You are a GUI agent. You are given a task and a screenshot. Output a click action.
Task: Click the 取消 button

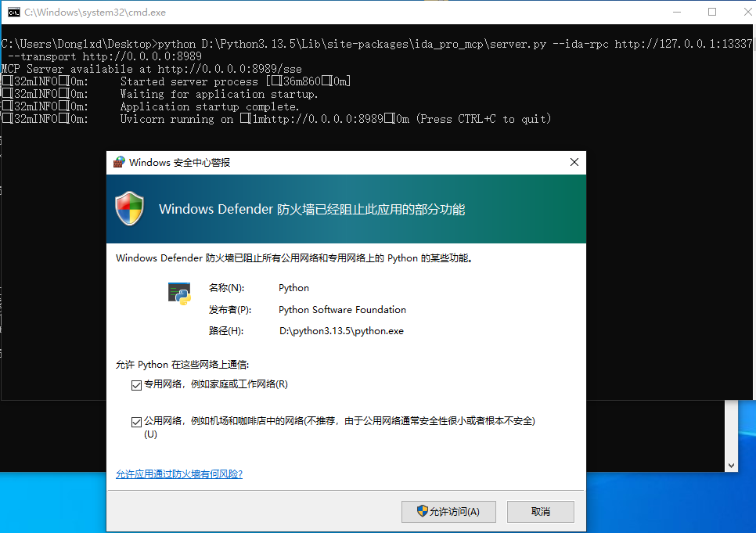541,511
